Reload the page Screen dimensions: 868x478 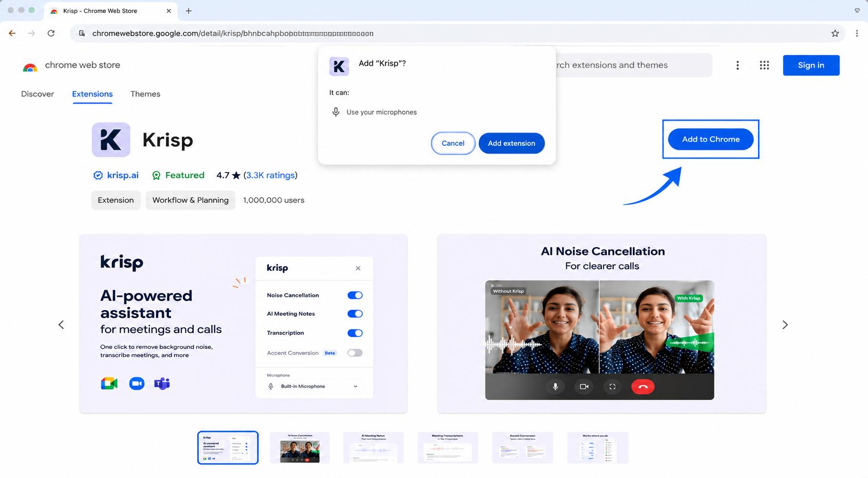click(51, 33)
